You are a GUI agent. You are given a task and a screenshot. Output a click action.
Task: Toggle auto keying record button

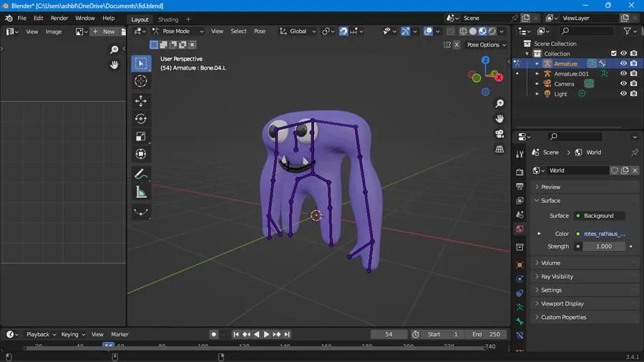pos(213,335)
